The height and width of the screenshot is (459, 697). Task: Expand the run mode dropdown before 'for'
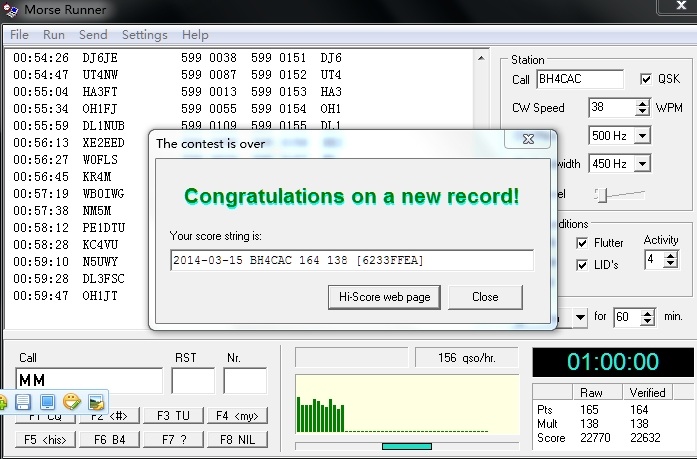pyautogui.click(x=580, y=317)
